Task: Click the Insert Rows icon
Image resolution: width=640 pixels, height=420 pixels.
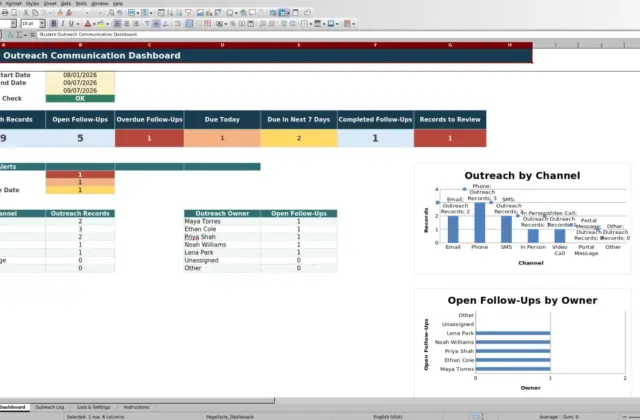Action: point(131,13)
